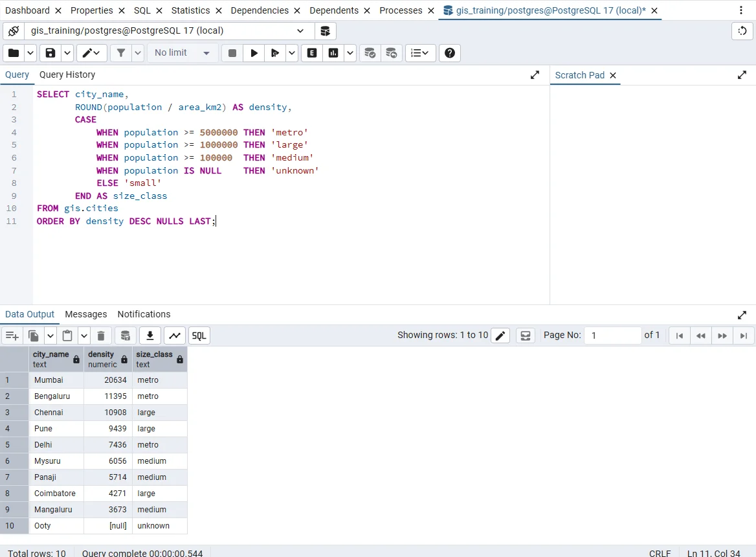Maximize the Query editor panel

(x=535, y=74)
